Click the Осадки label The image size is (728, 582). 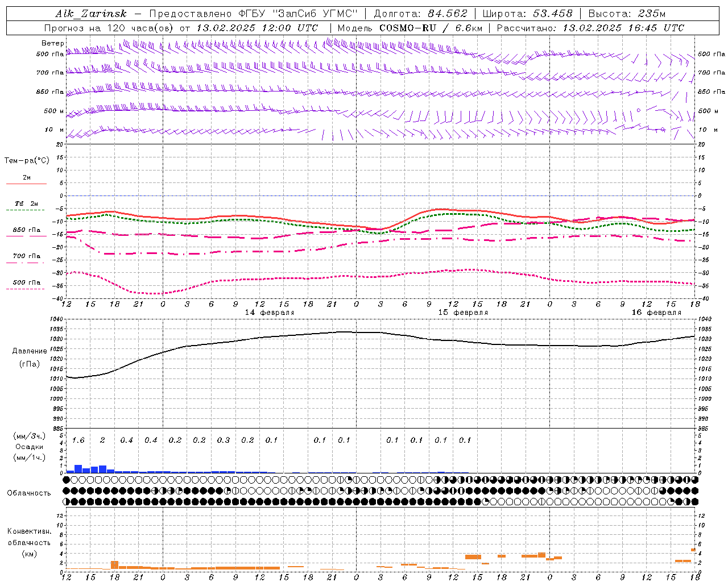tap(30, 447)
